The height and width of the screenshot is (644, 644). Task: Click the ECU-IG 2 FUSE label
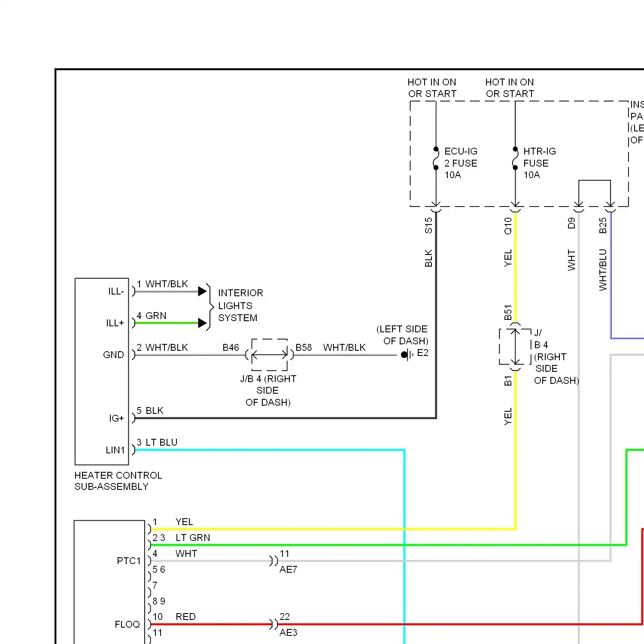461,157
